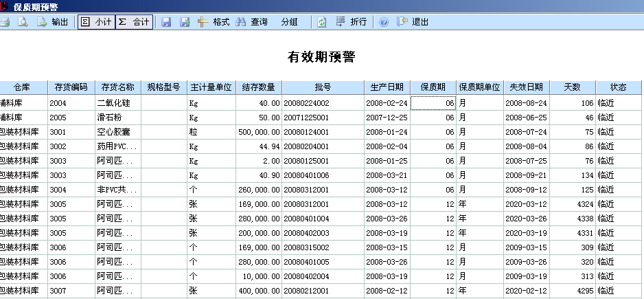Select batch number 20080315002

click(323, 247)
